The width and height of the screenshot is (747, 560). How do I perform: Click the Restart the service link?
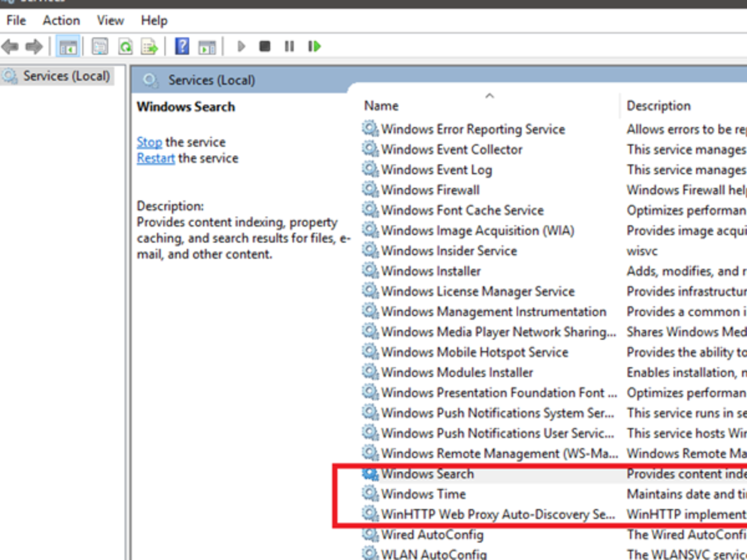point(156,158)
